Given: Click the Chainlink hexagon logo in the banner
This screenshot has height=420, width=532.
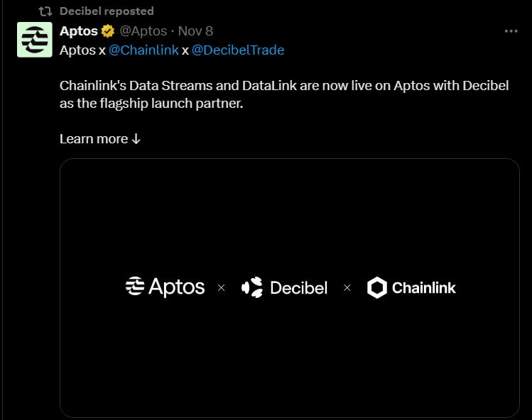Looking at the screenshot, I should (376, 287).
